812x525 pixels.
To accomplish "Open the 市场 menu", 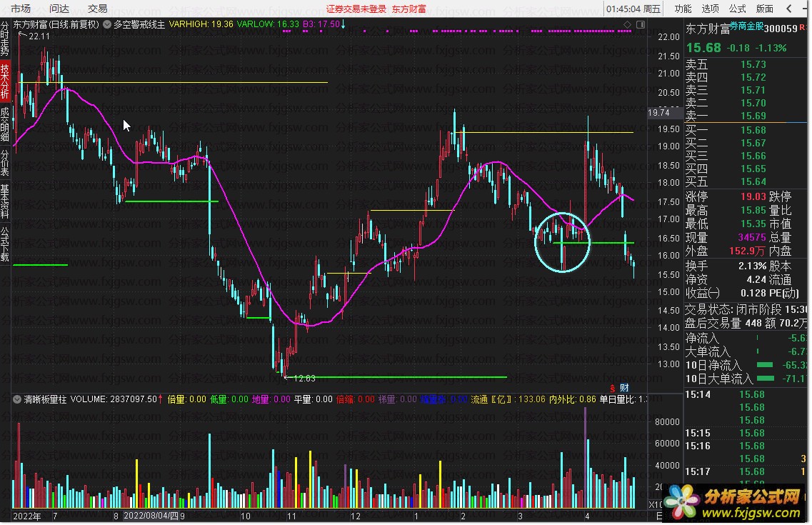I will (x=21, y=9).
